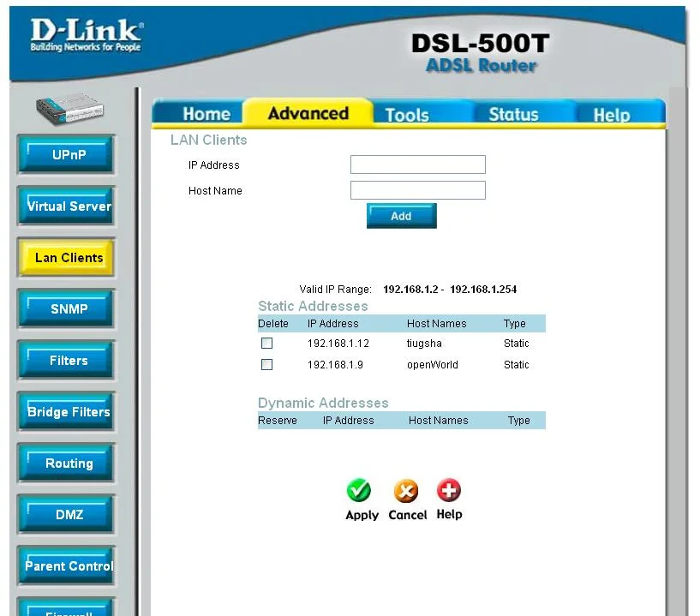Viewport: 700px width, 616px height.
Task: Click the Static type for openWorld row
Action: 516,365
